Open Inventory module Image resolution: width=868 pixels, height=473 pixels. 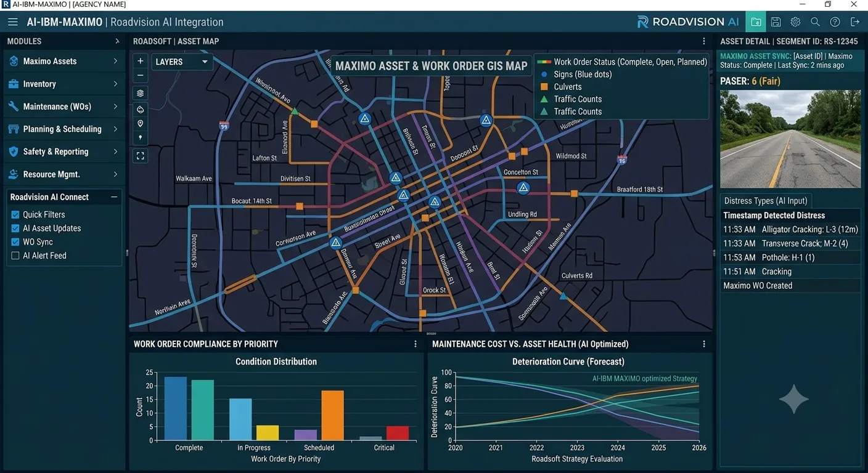point(64,84)
